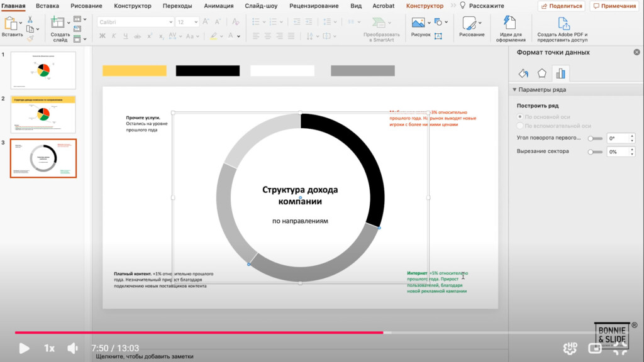Switch to the Переходы tab
Screen dimensions: 644x362
(x=177, y=6)
